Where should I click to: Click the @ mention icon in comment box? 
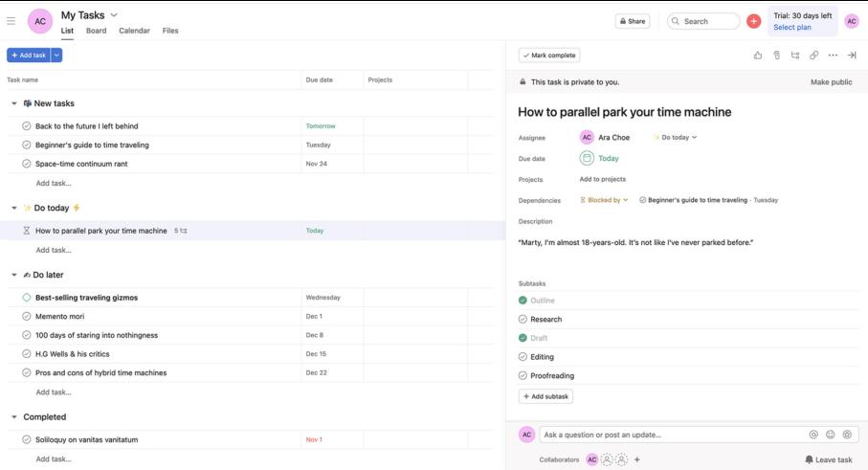point(813,435)
